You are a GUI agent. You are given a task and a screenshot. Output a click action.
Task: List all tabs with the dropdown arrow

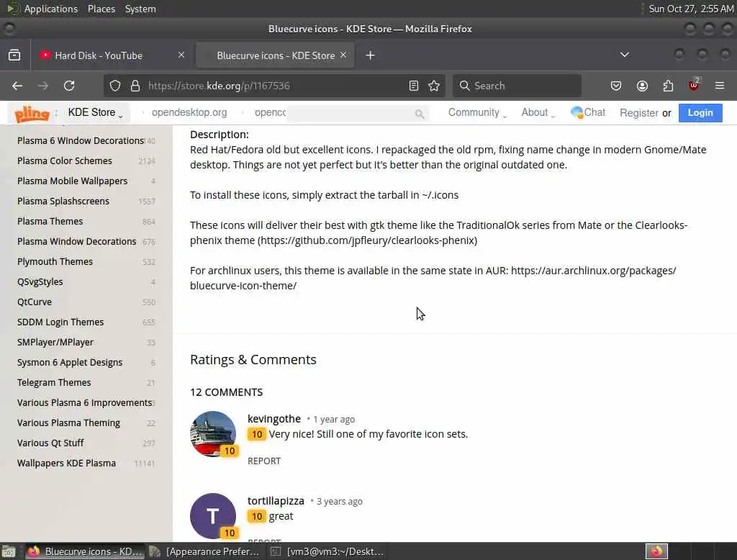click(625, 55)
